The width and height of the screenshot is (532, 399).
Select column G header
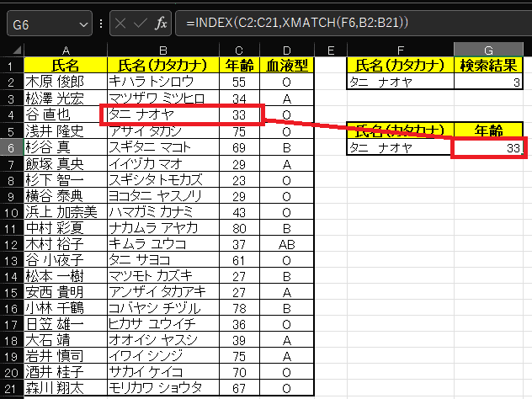pos(491,51)
